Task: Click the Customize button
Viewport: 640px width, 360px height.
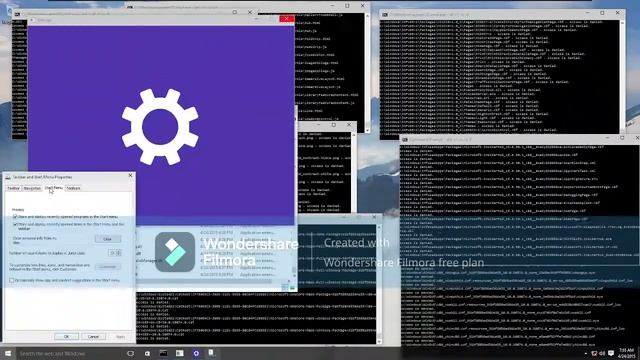Action: pos(108,267)
